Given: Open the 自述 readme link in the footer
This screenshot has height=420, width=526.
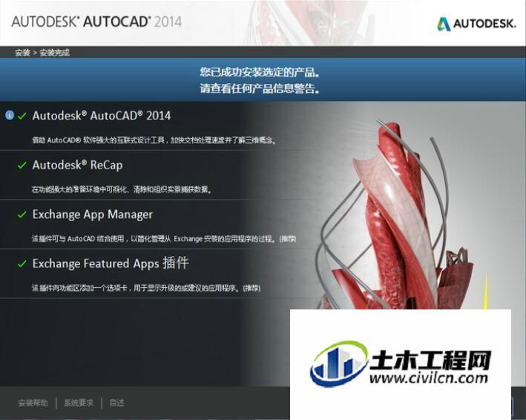Looking at the screenshot, I should point(116,402).
